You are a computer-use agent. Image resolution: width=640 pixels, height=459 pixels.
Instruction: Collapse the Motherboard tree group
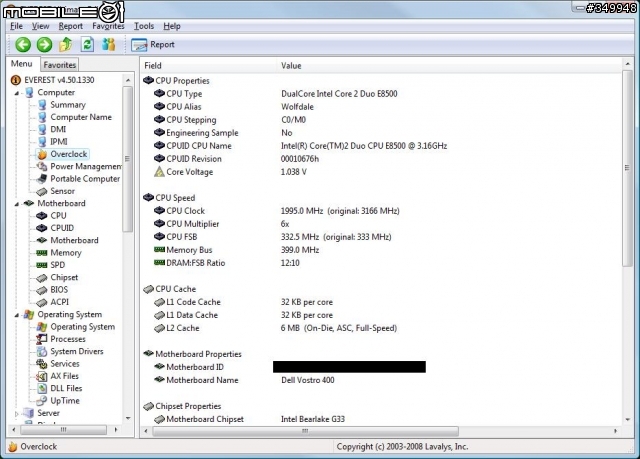(x=16, y=204)
